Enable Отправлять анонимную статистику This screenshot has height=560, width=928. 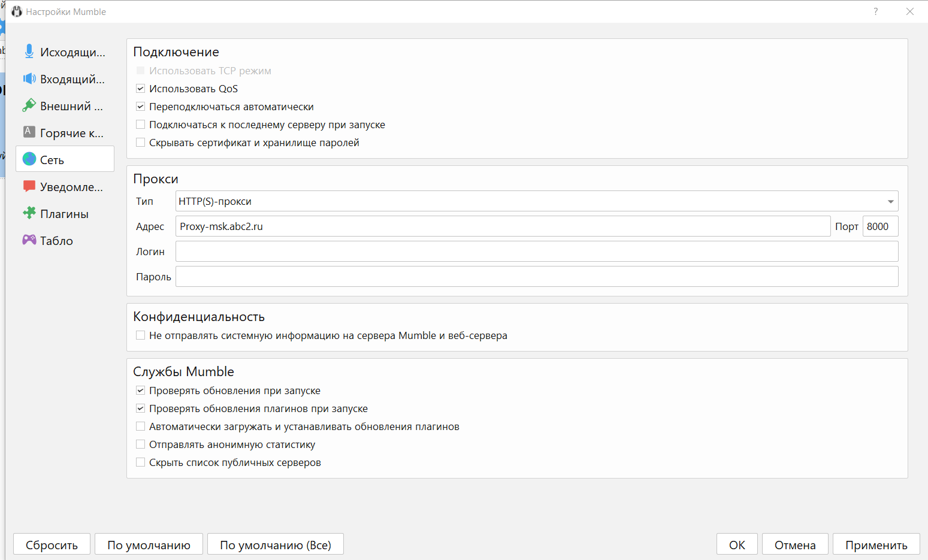tap(140, 444)
